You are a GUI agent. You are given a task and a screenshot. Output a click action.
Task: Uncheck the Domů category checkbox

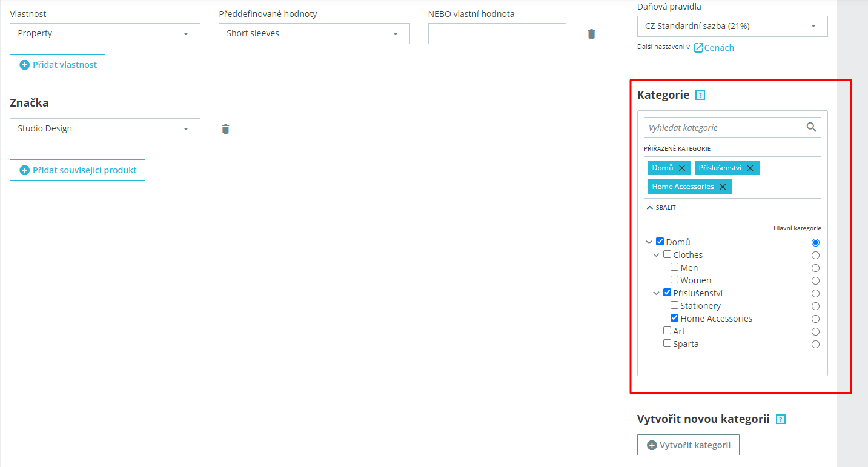[660, 242]
